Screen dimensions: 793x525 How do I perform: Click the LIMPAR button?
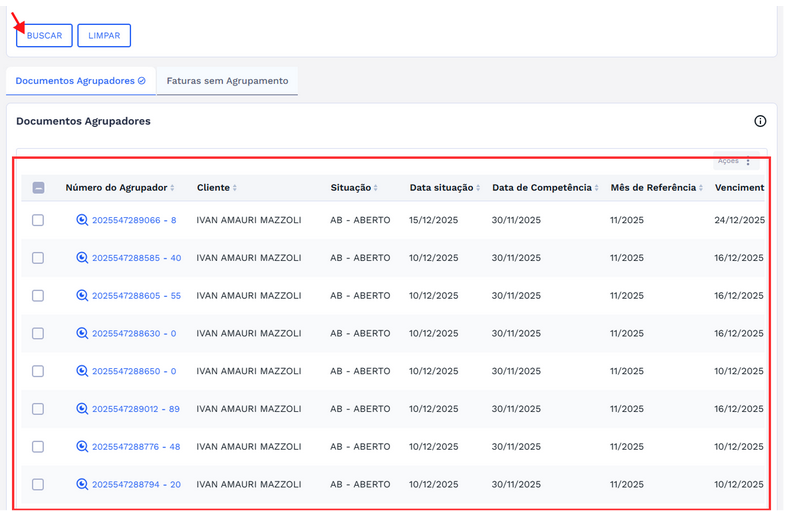tap(104, 36)
